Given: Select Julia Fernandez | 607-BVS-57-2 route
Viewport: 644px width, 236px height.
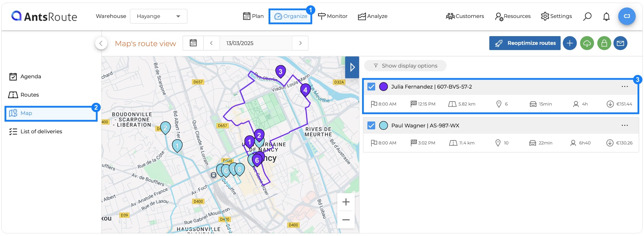Looking at the screenshot, I should click(431, 87).
